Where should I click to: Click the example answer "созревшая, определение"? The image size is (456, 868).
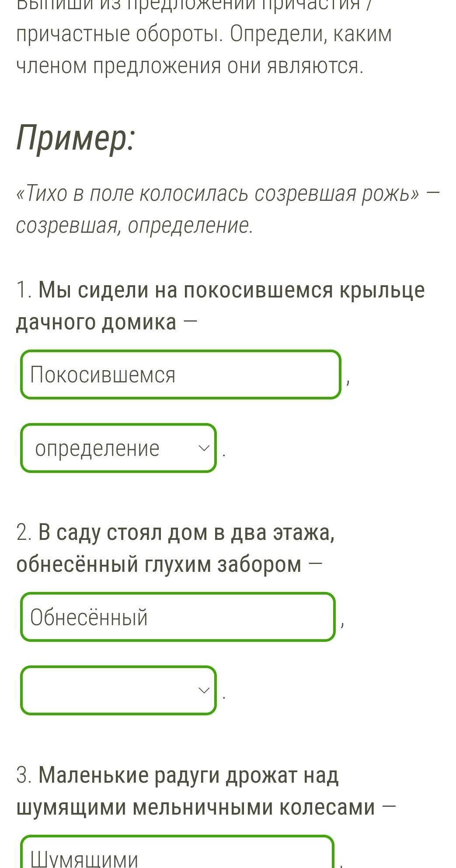135,226
